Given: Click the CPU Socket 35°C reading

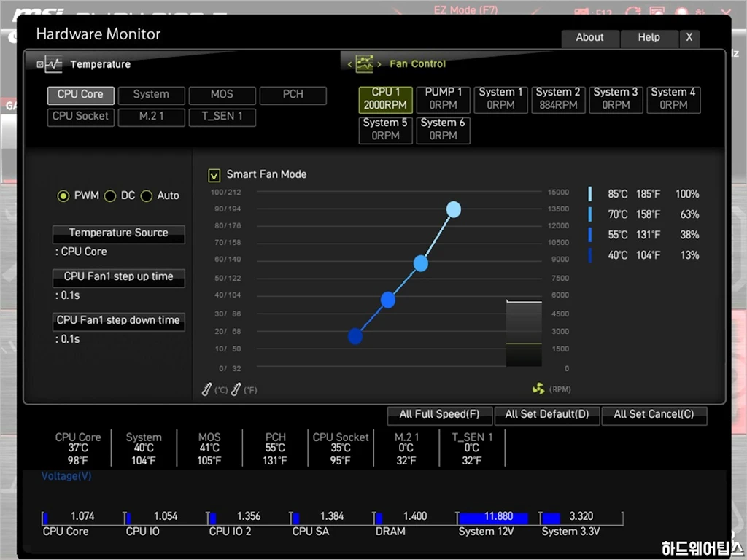Looking at the screenshot, I should (x=341, y=448).
